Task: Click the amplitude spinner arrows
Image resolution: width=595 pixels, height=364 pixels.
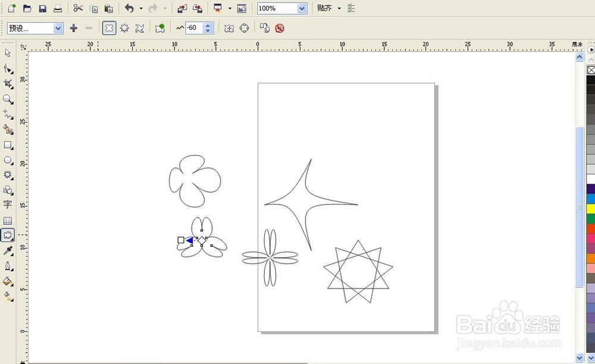Action: click(208, 28)
